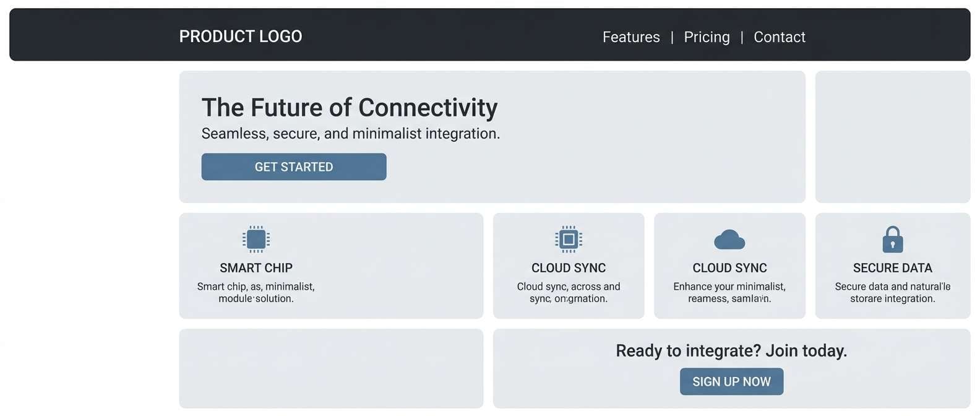
Task: Click the empty panel right of the hero
Action: point(892,137)
